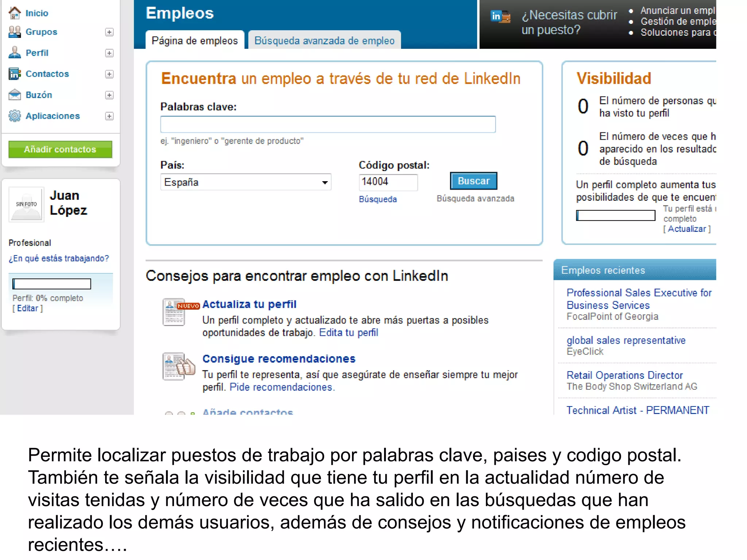Click the LinkedIn briefcase icon in banner
Viewport: 747px width, 560px height.
pyautogui.click(x=501, y=16)
